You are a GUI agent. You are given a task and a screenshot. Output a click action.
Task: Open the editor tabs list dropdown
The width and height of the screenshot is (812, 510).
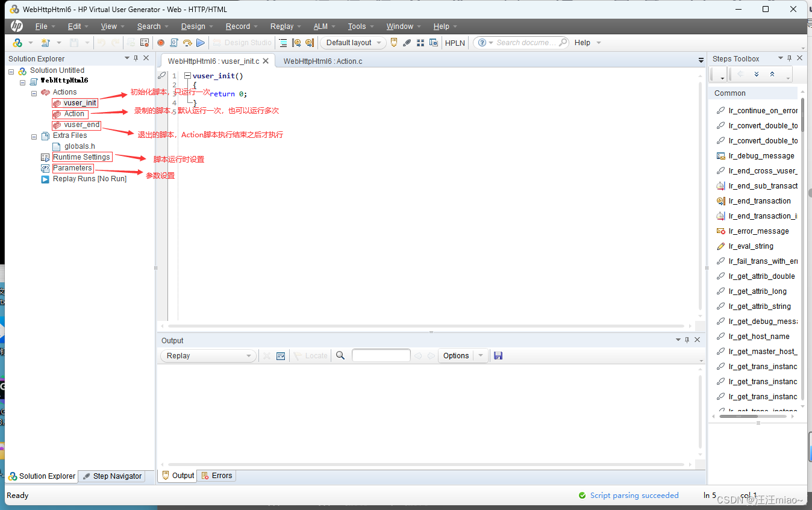point(701,61)
